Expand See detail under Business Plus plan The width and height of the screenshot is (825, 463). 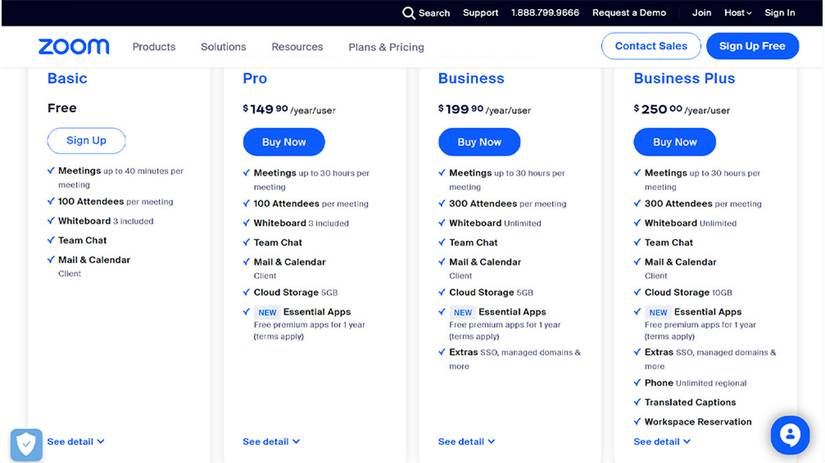[x=662, y=441]
